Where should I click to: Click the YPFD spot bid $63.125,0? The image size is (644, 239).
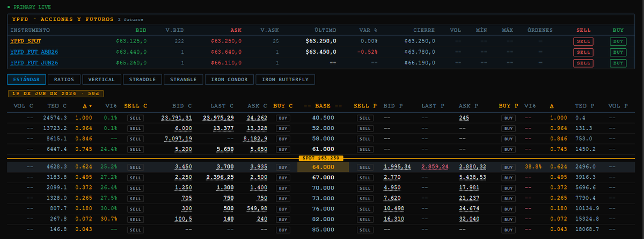coord(131,41)
